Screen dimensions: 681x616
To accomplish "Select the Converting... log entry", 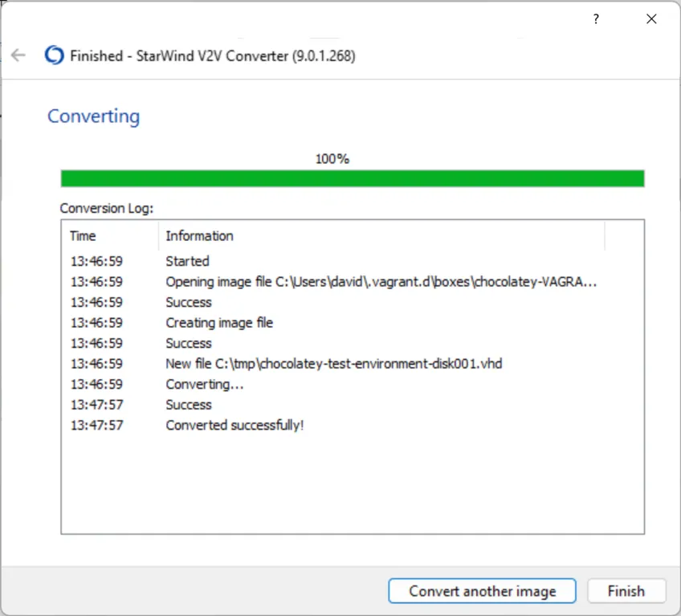I will 204,384.
